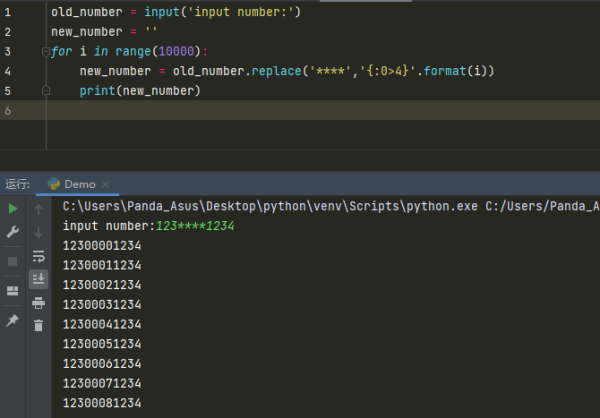
Task: Open run configuration wrench settings
Action: point(12,232)
